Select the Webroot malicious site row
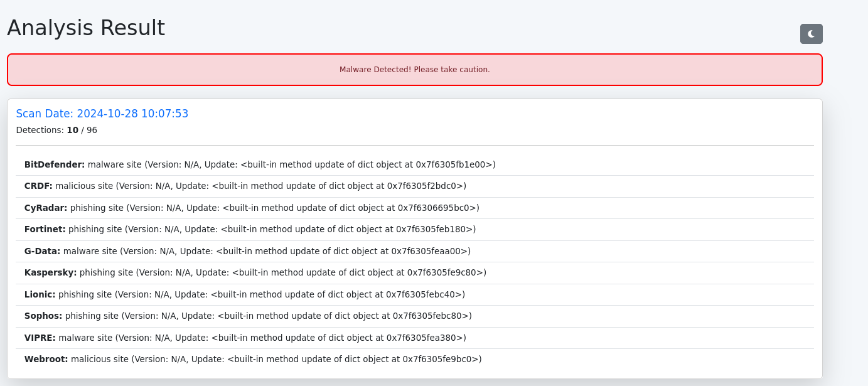Viewport: 868px width, 386px height. pyautogui.click(x=253, y=359)
